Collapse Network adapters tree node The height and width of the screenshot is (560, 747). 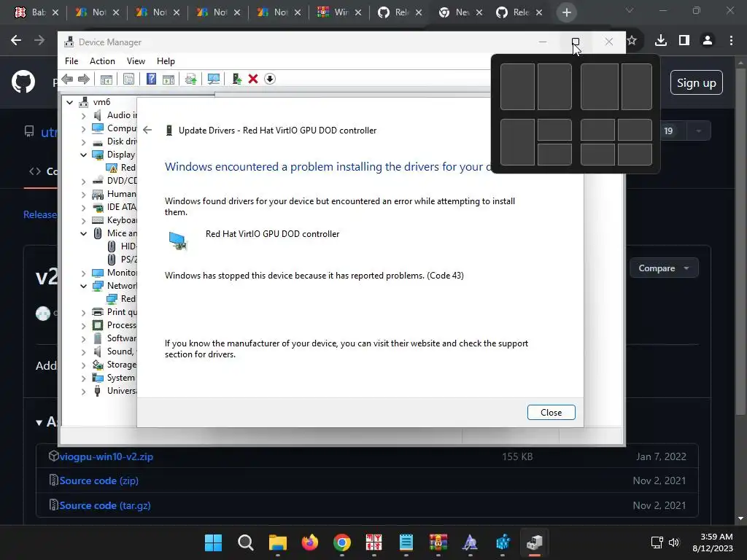tap(83, 286)
